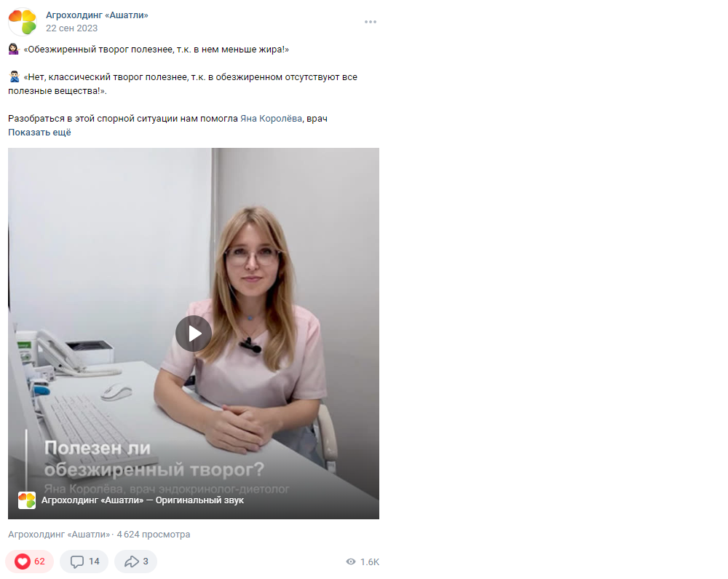Screen dimensions: 728x579
Task: Like the post via heart icon
Action: [23, 562]
